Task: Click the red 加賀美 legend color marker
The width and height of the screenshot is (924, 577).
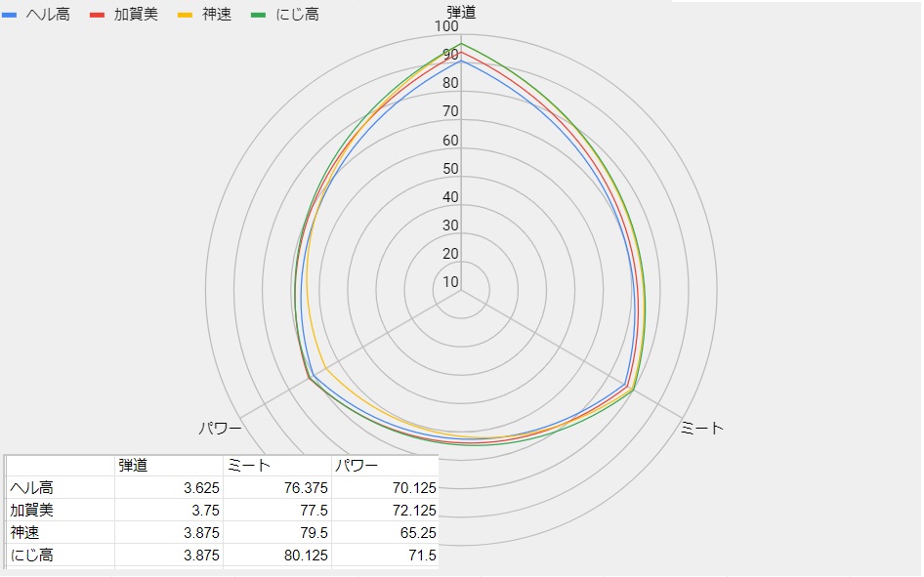Action: [97, 15]
